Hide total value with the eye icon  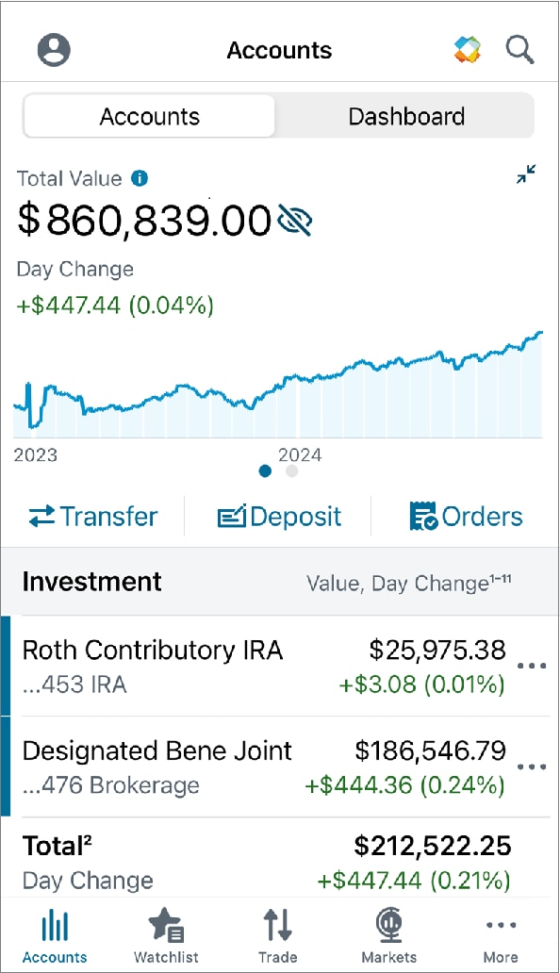pyautogui.click(x=294, y=221)
